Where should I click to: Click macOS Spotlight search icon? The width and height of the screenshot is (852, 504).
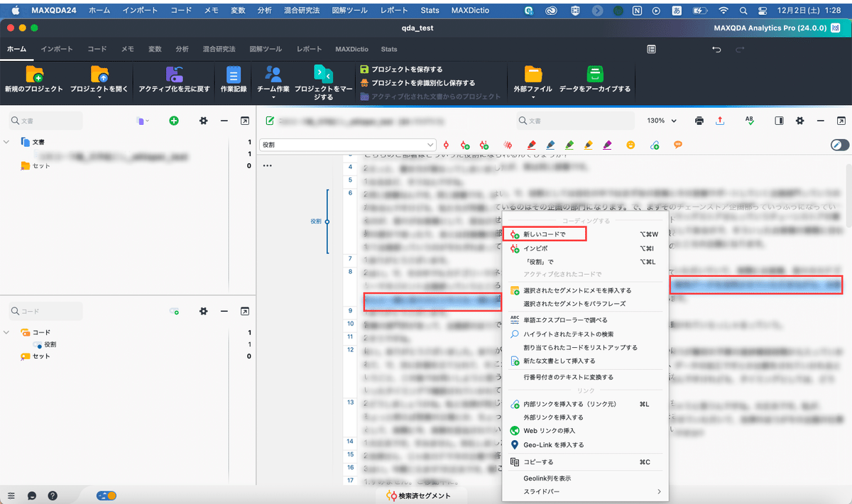pyautogui.click(x=743, y=11)
